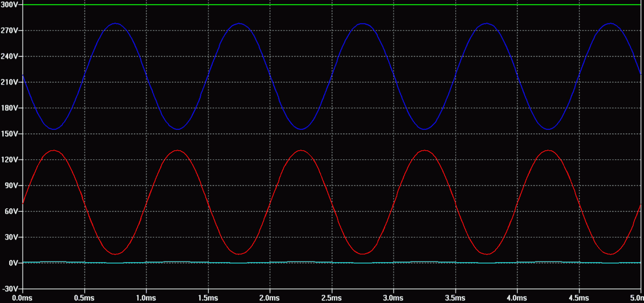The image size is (644, 303).
Task: Click the 300V vertical axis label
Action: point(9,4)
